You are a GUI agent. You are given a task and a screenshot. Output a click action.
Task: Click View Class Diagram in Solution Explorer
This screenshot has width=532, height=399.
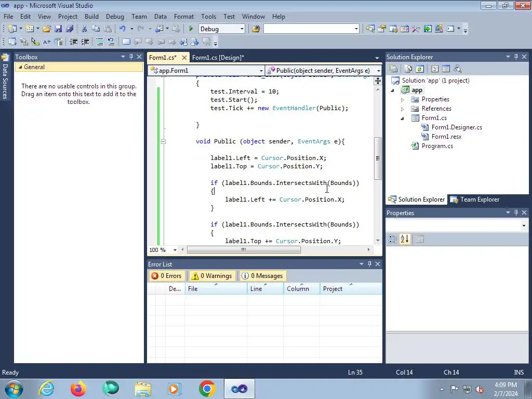[458, 69]
